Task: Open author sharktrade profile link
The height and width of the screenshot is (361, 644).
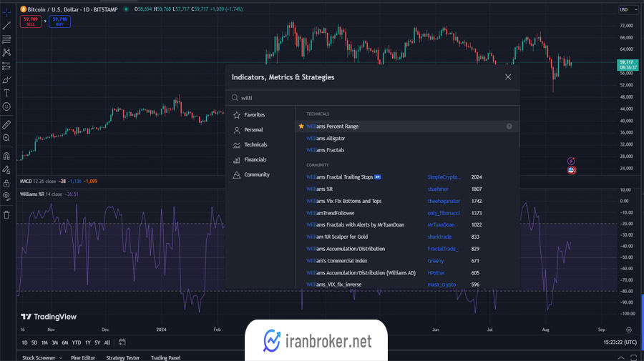Action: click(439, 237)
